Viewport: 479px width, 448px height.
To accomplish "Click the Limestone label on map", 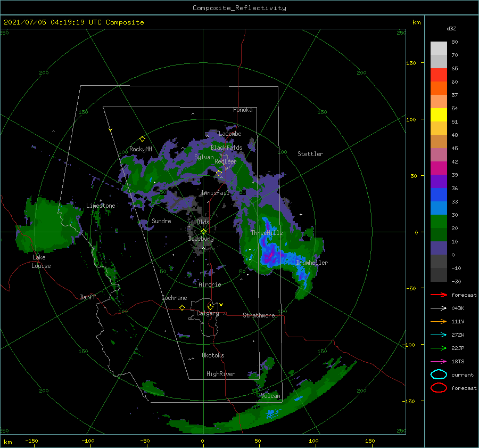I will coord(101,206).
